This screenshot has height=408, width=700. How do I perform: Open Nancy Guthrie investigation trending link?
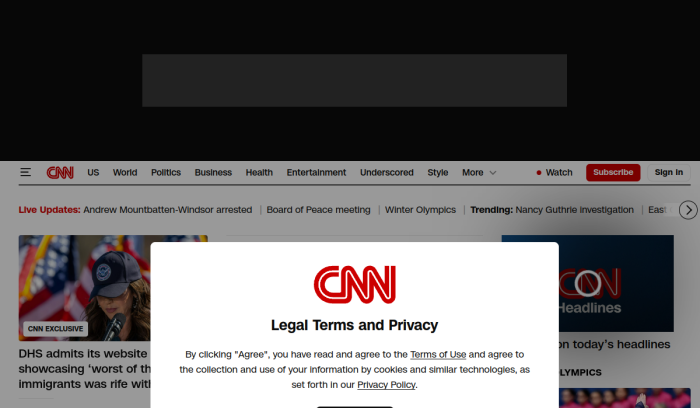[x=575, y=210]
